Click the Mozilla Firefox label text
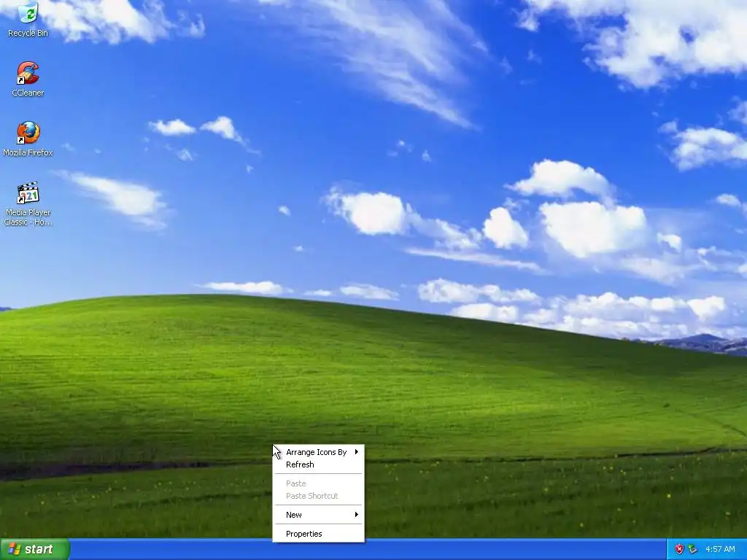Image resolution: width=747 pixels, height=560 pixels. tap(28, 152)
